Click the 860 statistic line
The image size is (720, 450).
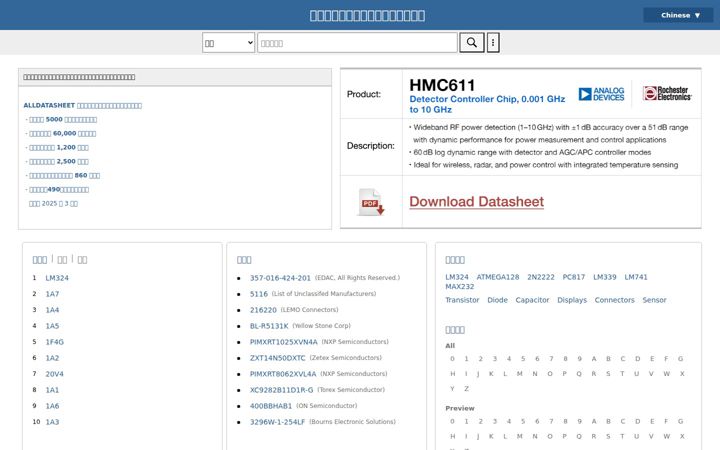pos(63,175)
